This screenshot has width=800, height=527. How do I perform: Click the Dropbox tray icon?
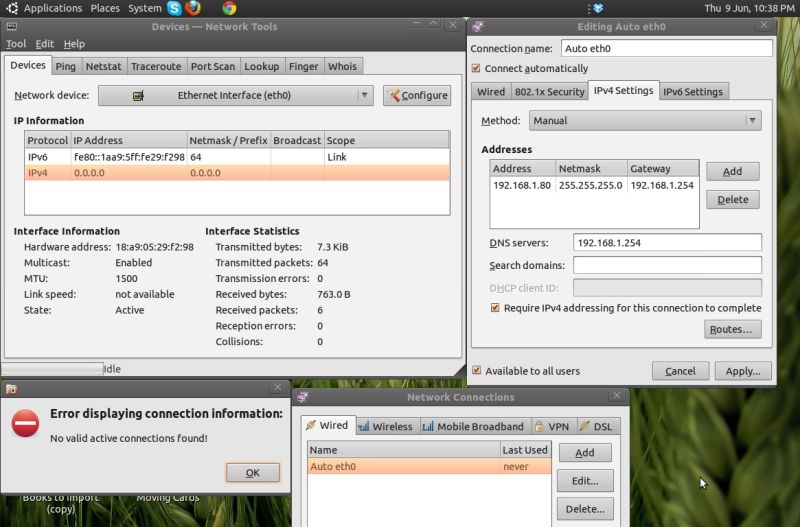[598, 8]
